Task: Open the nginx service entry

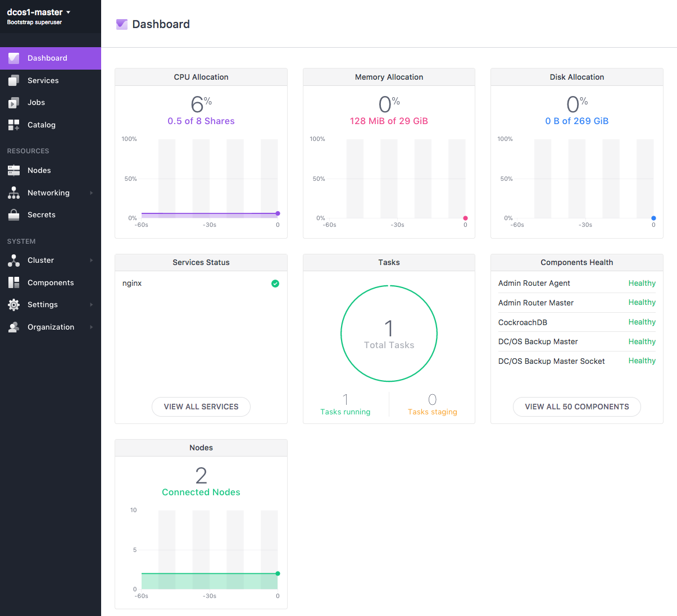Action: tap(201, 284)
